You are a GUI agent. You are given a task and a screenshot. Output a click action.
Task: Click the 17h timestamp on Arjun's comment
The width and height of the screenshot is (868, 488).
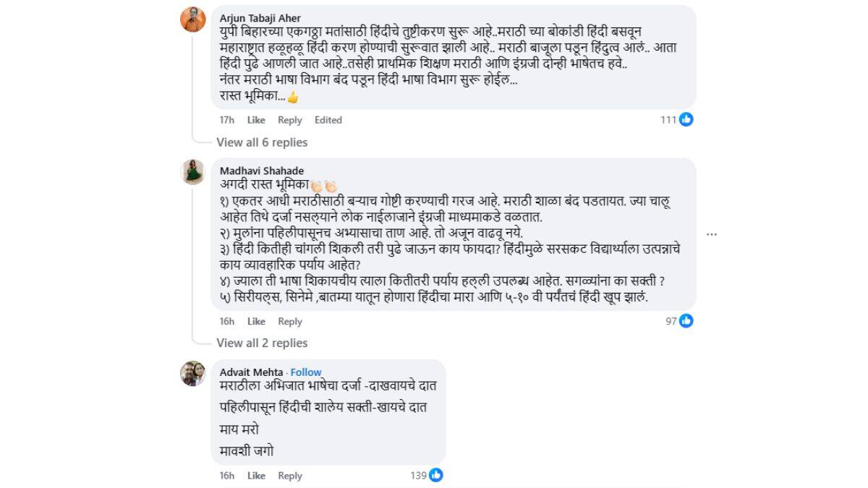(228, 120)
